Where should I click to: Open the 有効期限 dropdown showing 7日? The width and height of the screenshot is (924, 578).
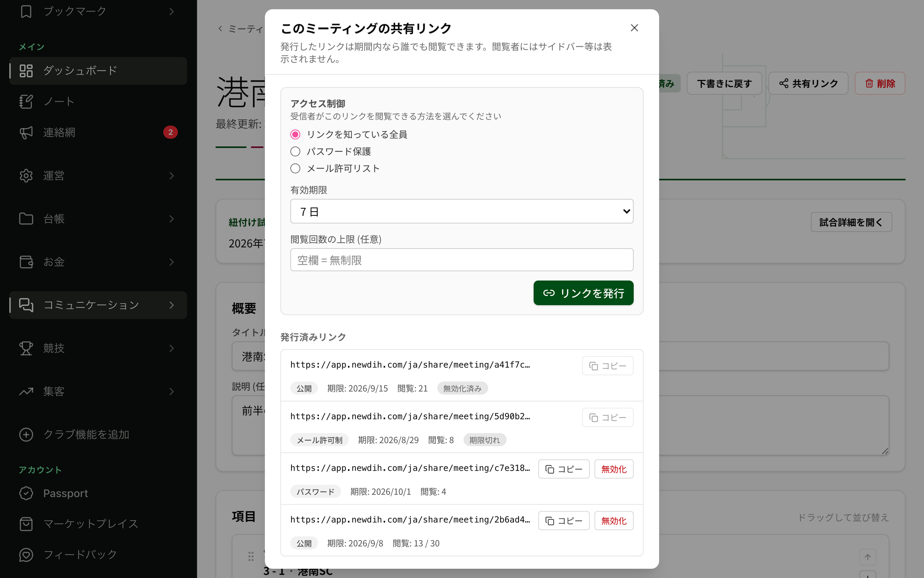[462, 211]
